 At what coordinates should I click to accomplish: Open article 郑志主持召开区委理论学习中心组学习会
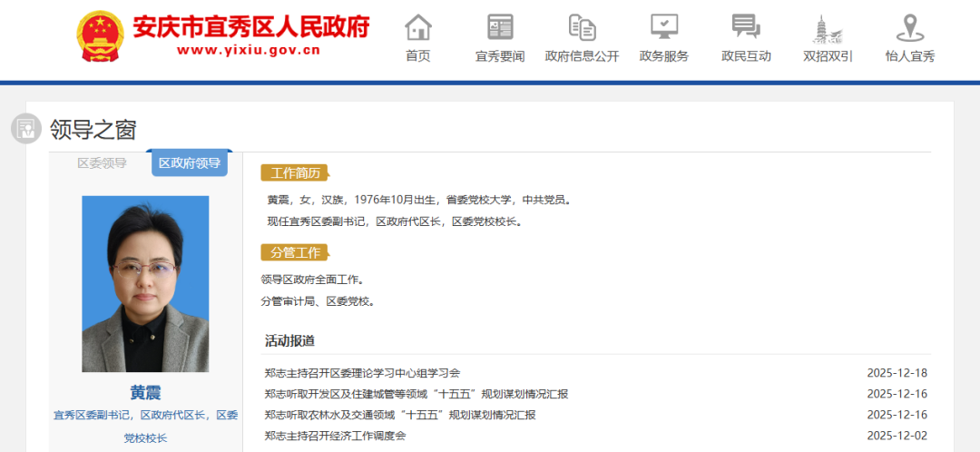coord(362,373)
